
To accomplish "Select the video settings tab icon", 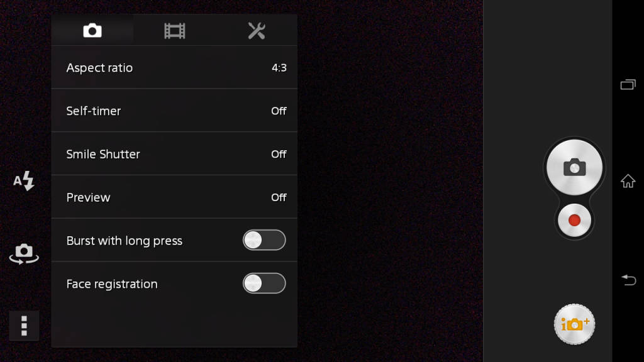I will 174,30.
